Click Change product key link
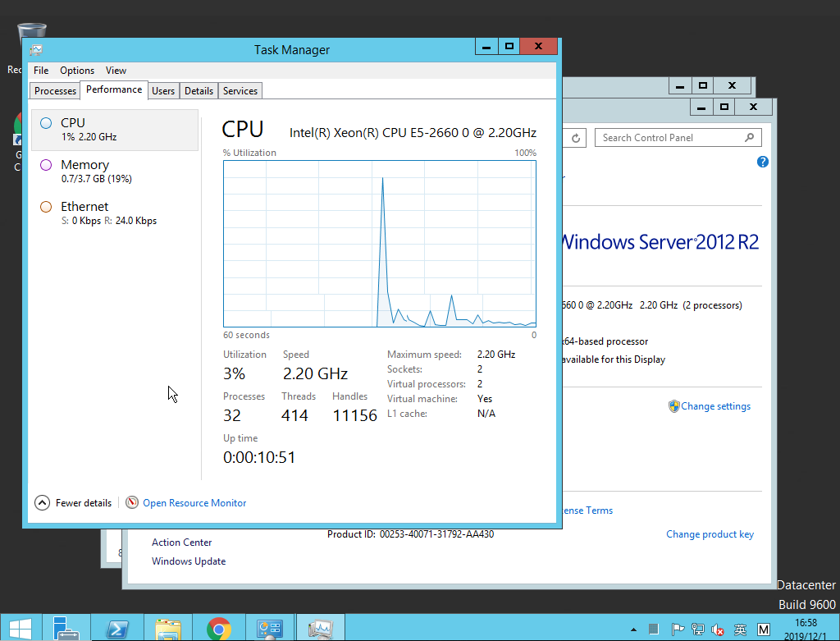Viewport: 840px width, 641px height. pos(710,534)
